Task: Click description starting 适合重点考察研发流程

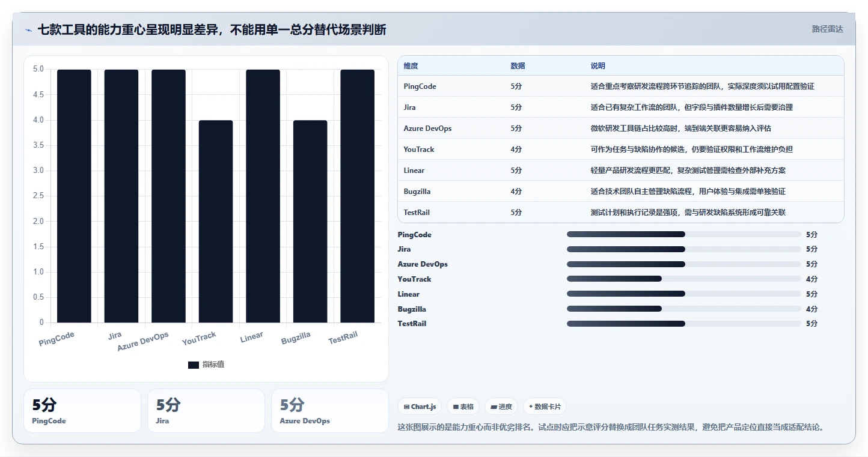Action: (x=703, y=86)
